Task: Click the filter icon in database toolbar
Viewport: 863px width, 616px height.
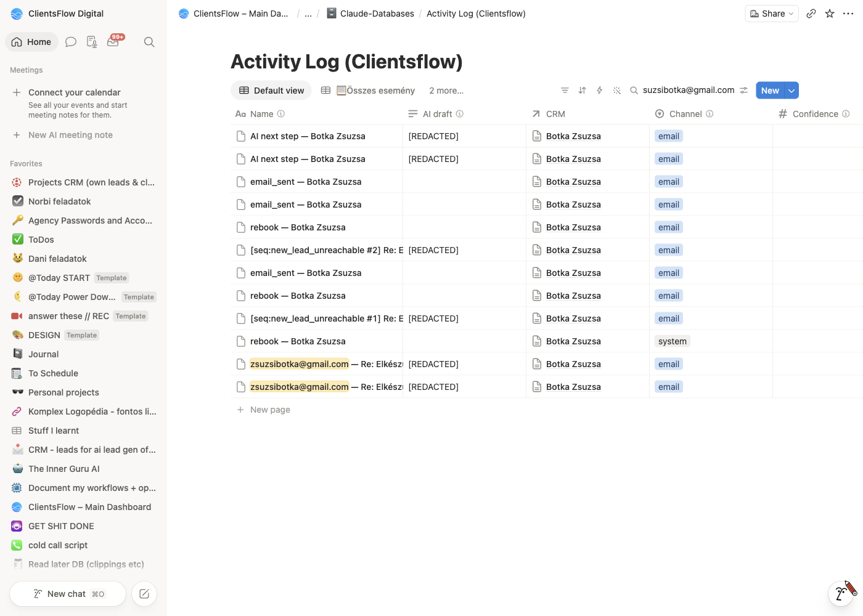Action: [x=565, y=91]
